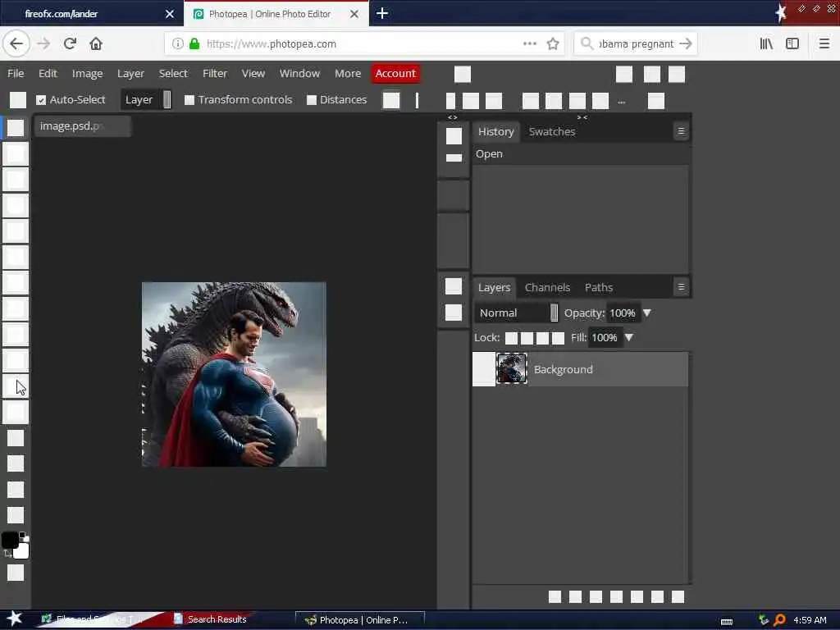
Task: Go back using browser back arrow
Action: [16, 44]
